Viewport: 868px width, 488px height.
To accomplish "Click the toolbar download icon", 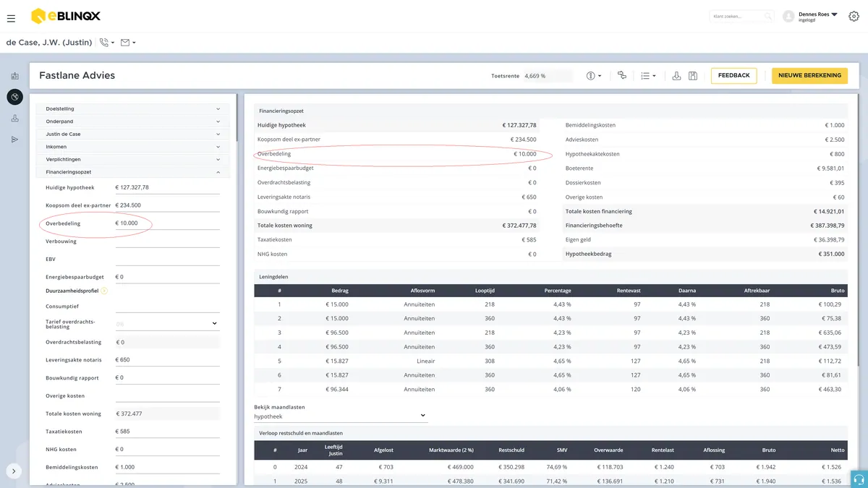I will click(676, 75).
